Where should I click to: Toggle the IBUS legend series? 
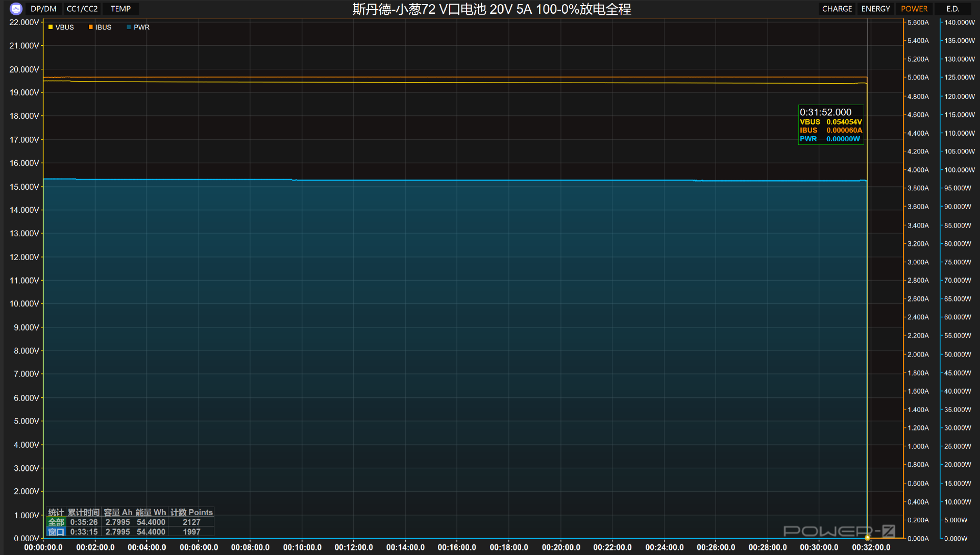pyautogui.click(x=100, y=27)
